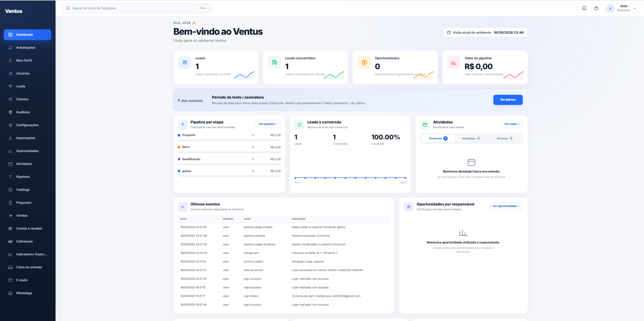This screenshot has height=321, width=644.
Task: Click the Auditoria shield icon
Action: point(10,112)
